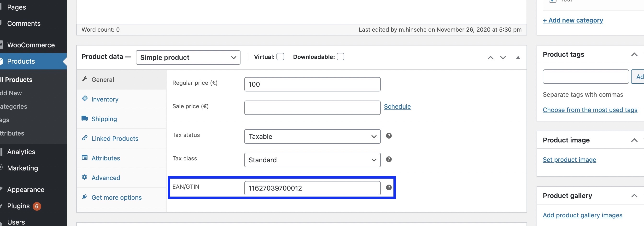Open the Shipping settings tab
Screen dimensions: 644x226
coord(104,119)
